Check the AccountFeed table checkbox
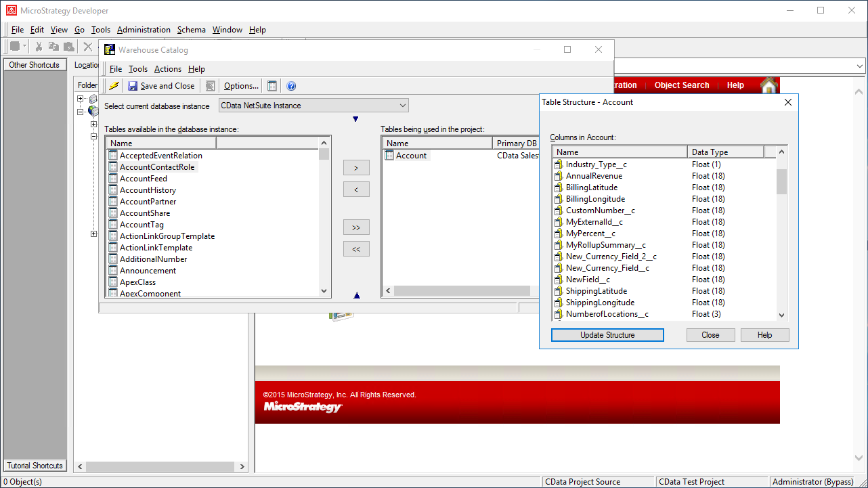868x488 pixels. pyautogui.click(x=112, y=179)
